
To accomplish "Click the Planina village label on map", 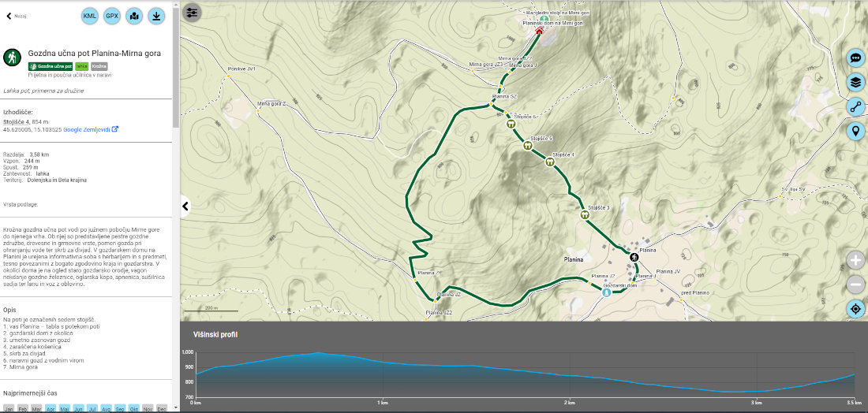I will [574, 259].
